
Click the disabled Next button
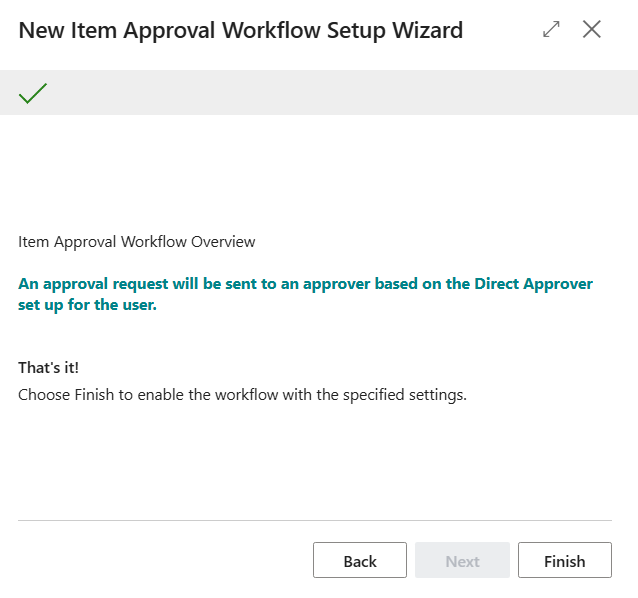[462, 561]
